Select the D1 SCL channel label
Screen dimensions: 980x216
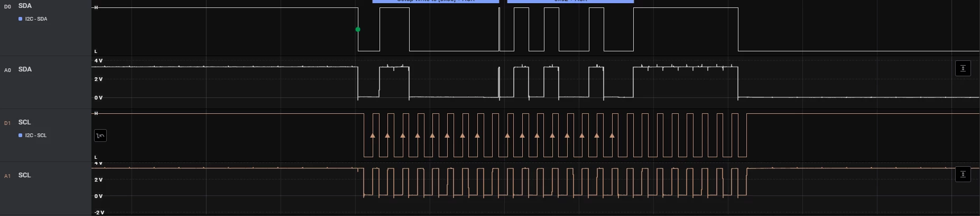coord(24,122)
